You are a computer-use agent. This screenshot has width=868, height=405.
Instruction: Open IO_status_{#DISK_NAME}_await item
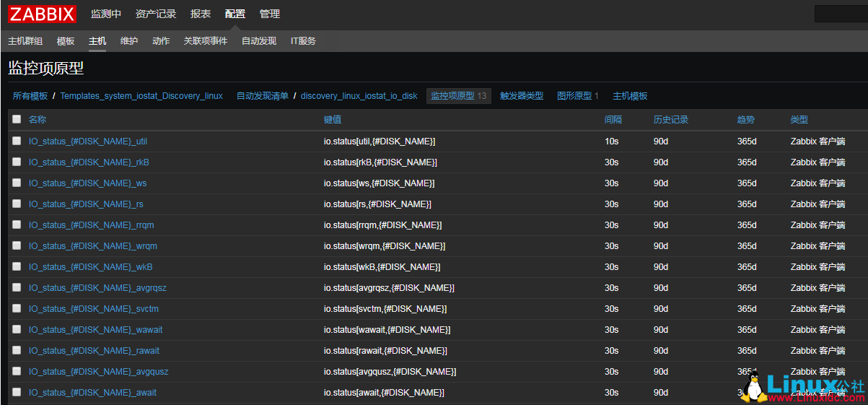(x=92, y=393)
